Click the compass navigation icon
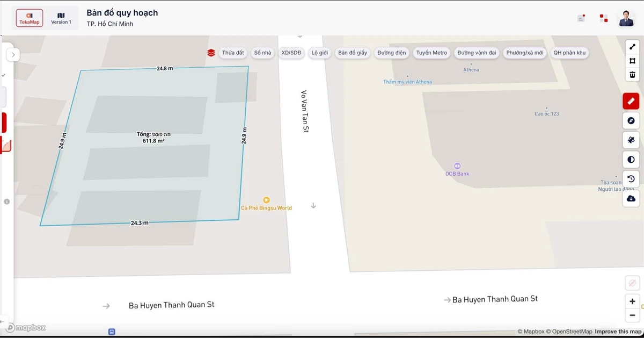Image resolution: width=644 pixels, height=338 pixels. [x=631, y=121]
